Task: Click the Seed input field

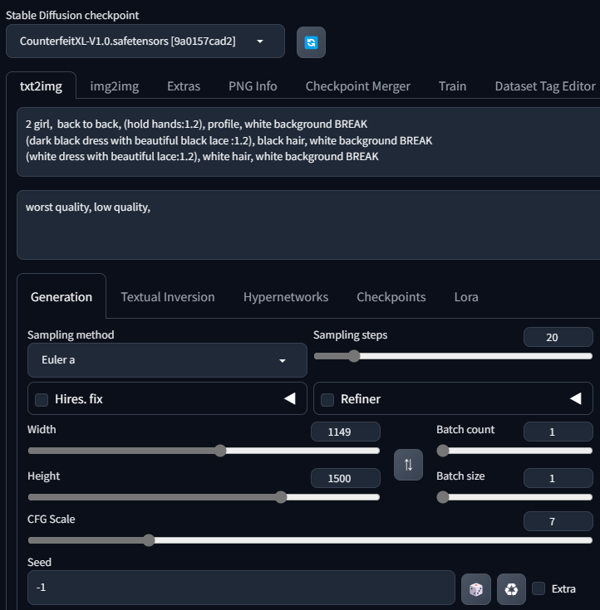Action: coord(241,587)
